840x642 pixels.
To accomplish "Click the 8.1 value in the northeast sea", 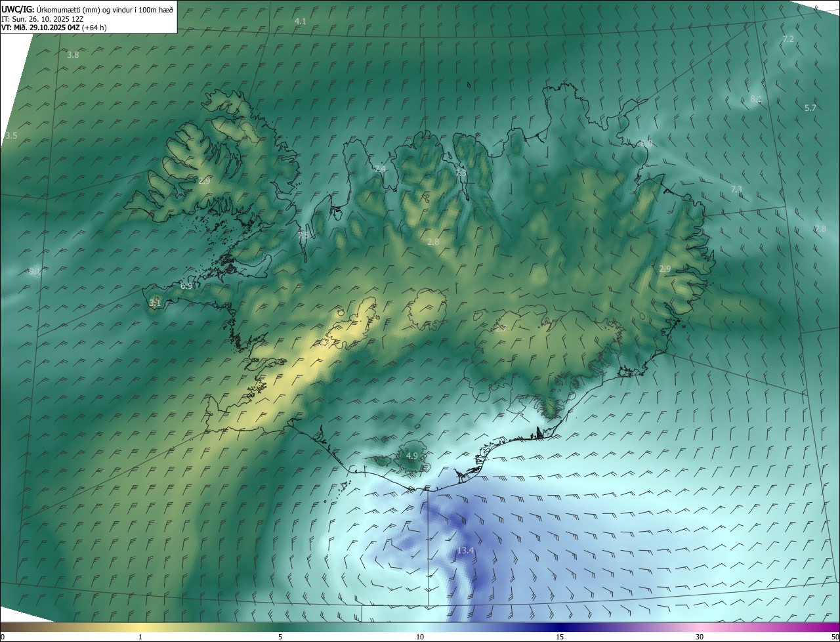I will [x=756, y=99].
